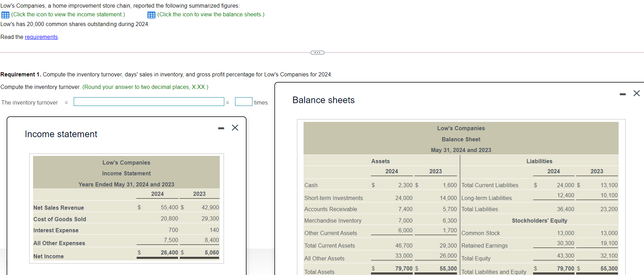Click the 26,400 net income value

169,252
